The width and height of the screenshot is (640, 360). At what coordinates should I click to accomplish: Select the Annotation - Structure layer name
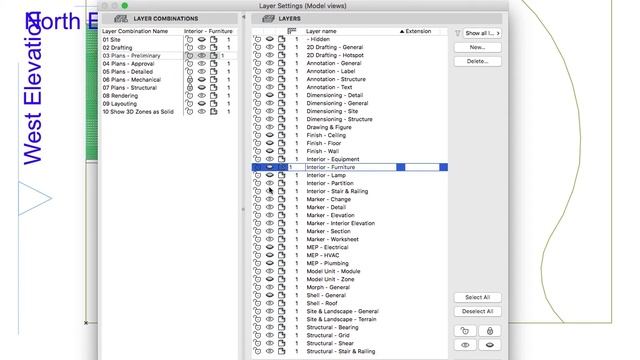(x=336, y=79)
